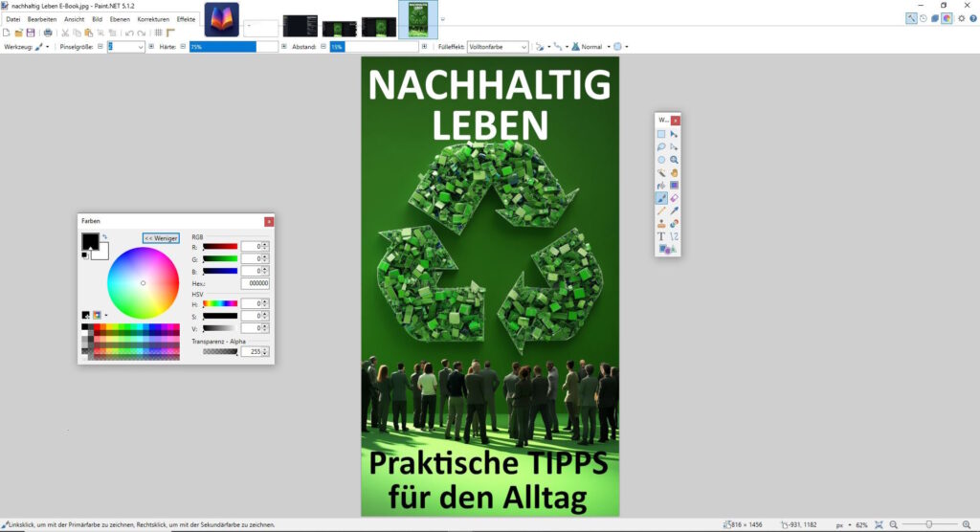
Task: Select the Pan hand tool
Action: (674, 172)
